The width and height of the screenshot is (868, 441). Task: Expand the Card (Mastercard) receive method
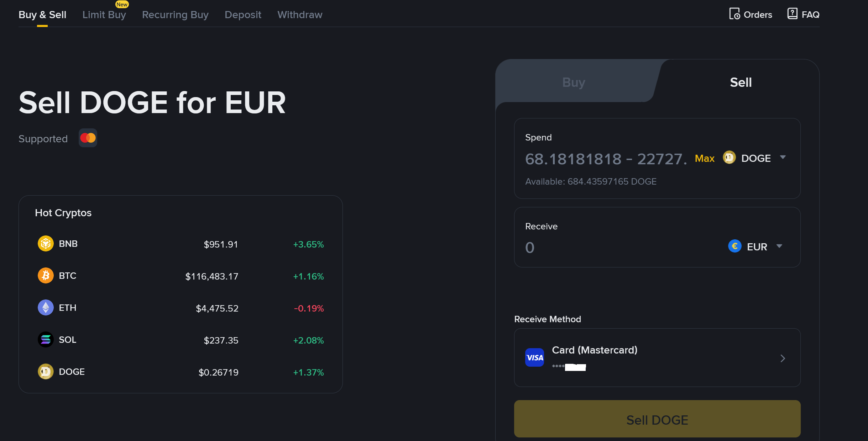pyautogui.click(x=783, y=358)
